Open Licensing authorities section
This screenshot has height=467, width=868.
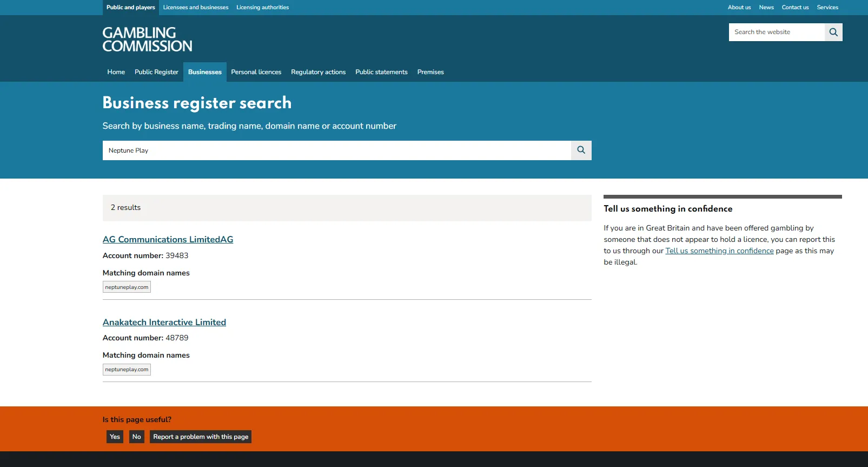click(x=263, y=8)
